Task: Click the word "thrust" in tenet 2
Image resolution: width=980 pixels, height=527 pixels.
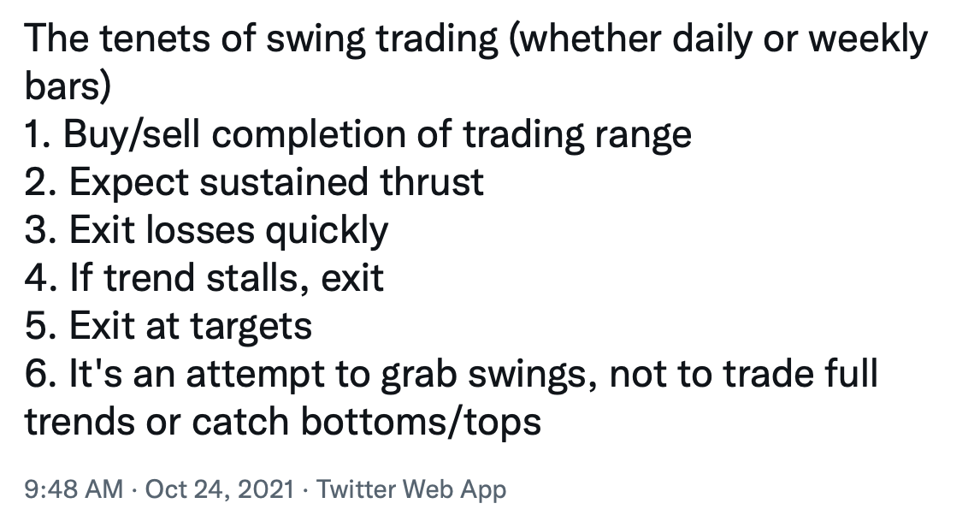Action: pyautogui.click(x=431, y=182)
